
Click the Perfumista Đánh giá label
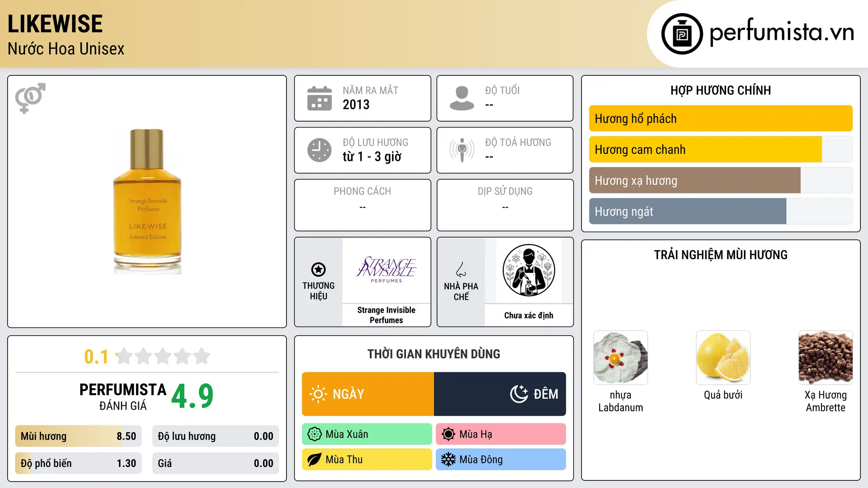[123, 396]
